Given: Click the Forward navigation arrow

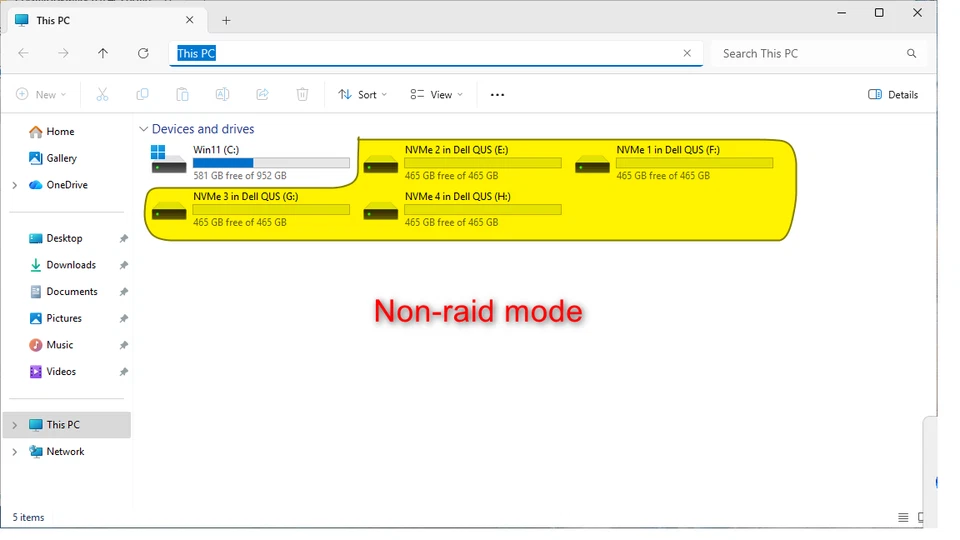Looking at the screenshot, I should 63,53.
